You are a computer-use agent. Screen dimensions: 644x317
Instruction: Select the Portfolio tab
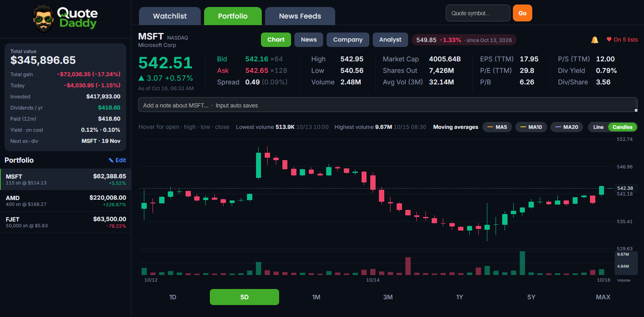click(233, 16)
